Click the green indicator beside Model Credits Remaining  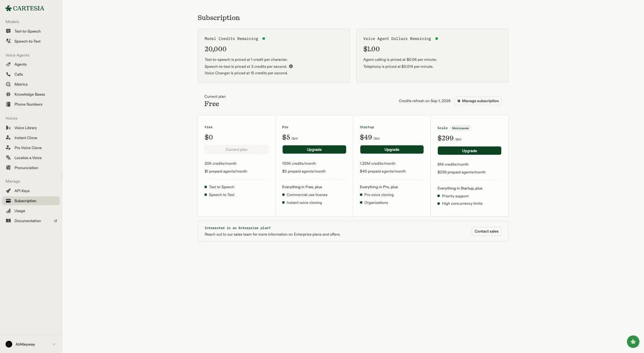click(264, 39)
